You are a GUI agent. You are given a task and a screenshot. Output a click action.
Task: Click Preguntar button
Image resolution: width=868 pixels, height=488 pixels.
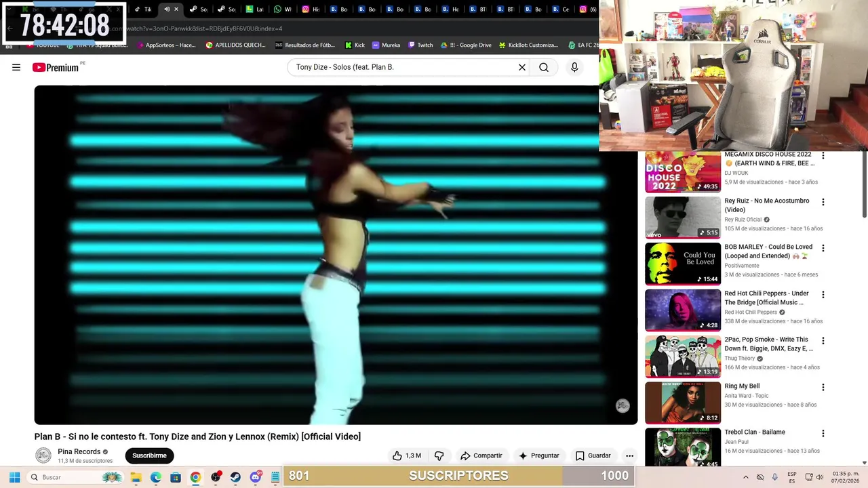539,455
